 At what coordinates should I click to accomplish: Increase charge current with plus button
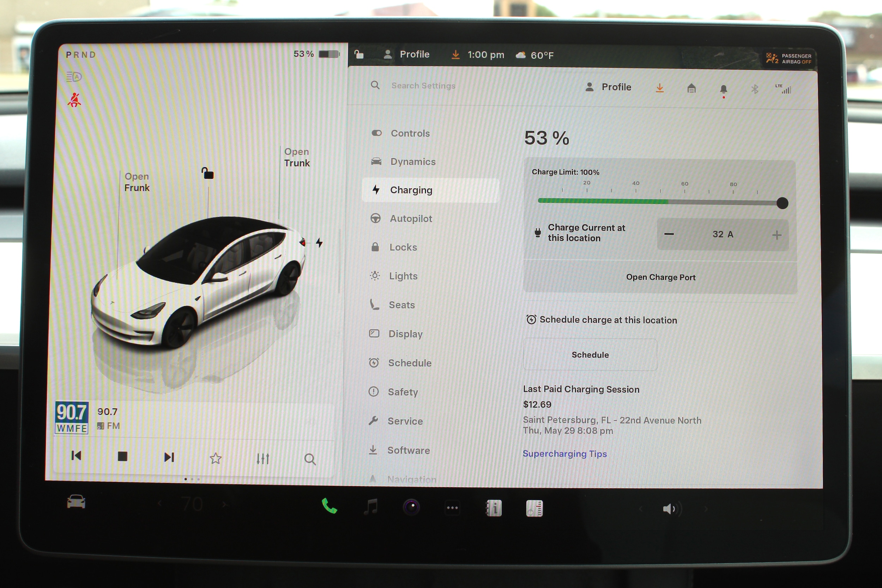pos(777,235)
